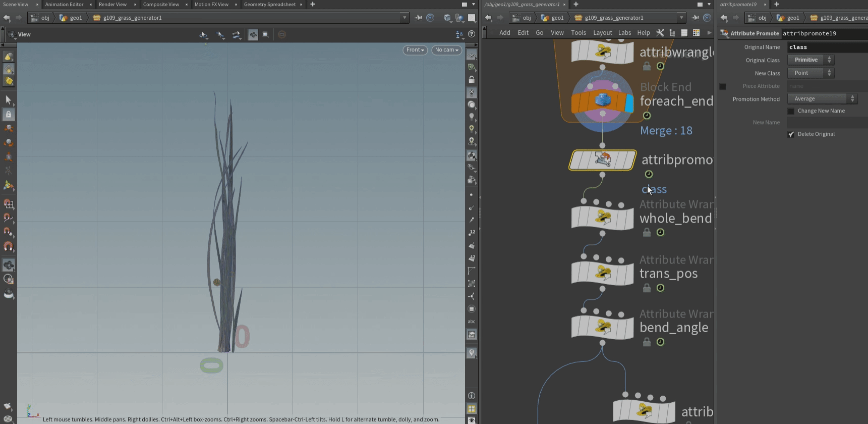The image size is (868, 424).
Task: Click the back arrow in parameter pane
Action: point(724,18)
